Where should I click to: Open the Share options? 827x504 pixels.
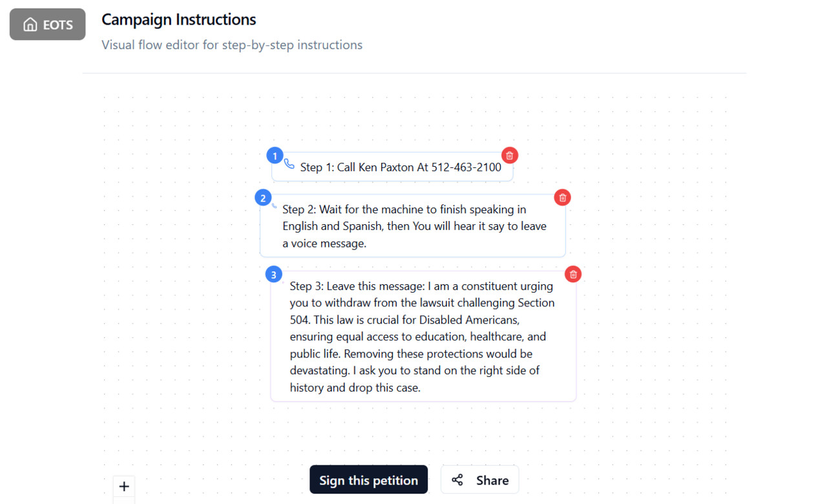pos(479,479)
